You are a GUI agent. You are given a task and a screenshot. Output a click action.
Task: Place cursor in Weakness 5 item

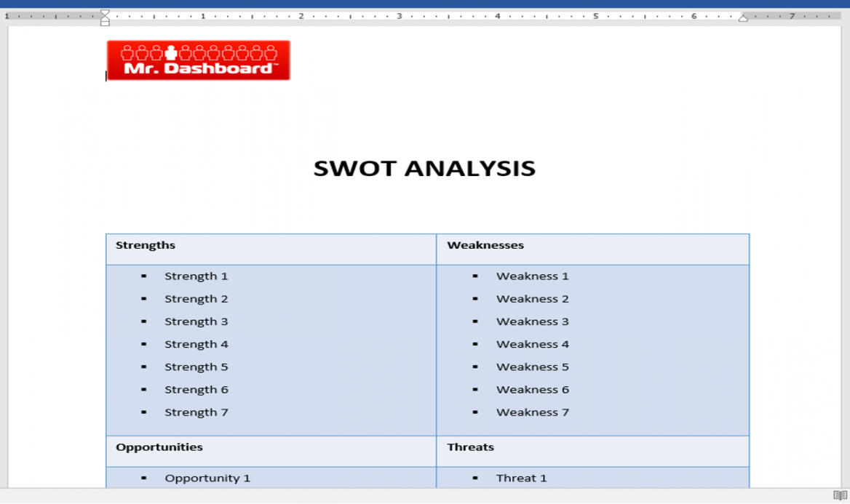[x=532, y=367]
